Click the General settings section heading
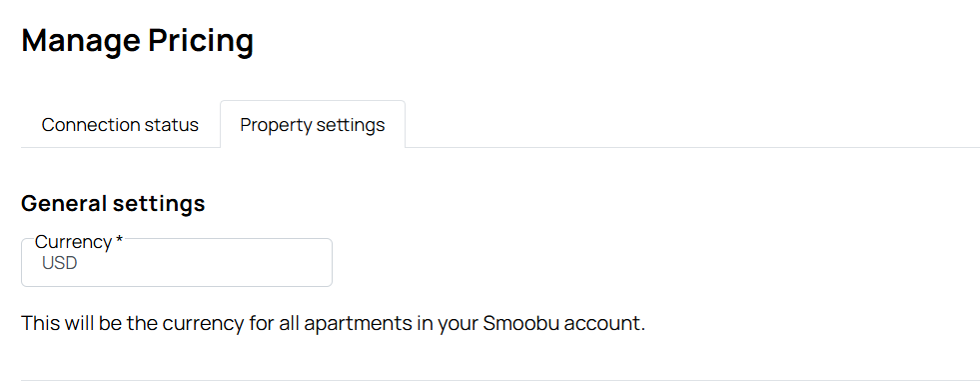The height and width of the screenshot is (390, 980). (x=113, y=203)
